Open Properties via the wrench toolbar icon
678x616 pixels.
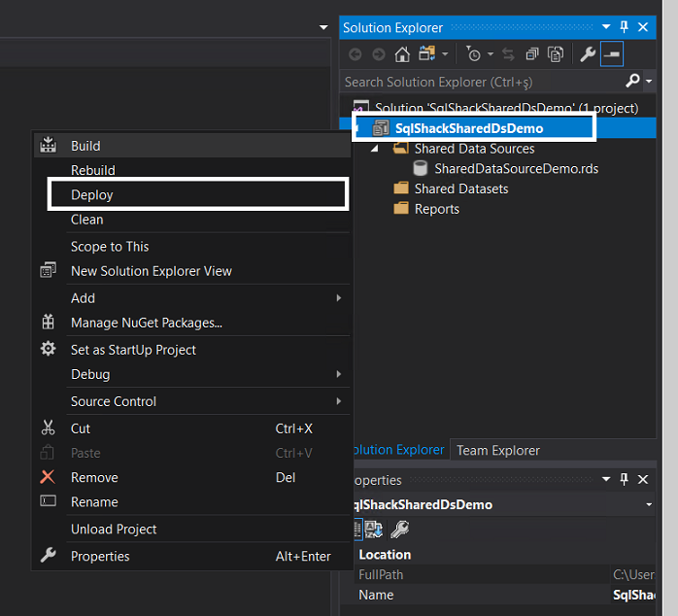[588, 54]
